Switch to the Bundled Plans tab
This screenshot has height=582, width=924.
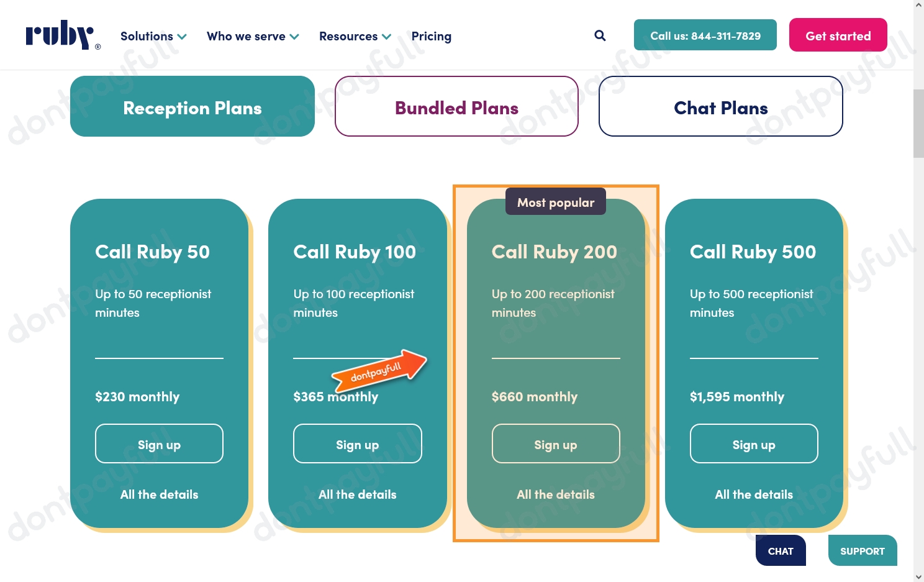point(456,106)
